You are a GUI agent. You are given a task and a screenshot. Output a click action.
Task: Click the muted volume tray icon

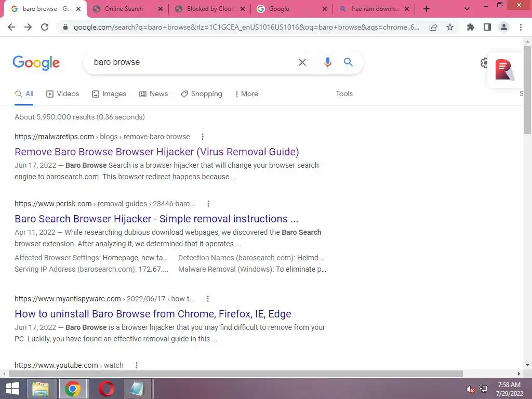pos(470,389)
